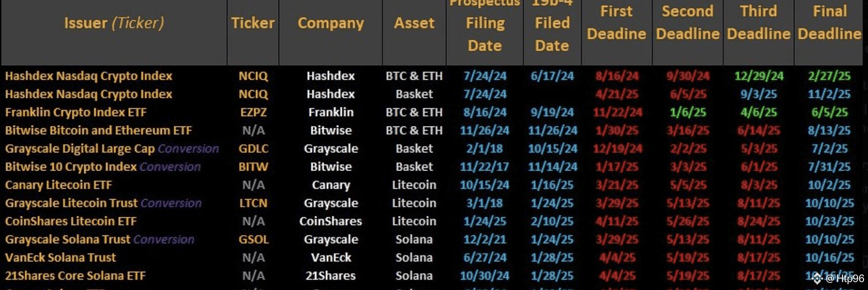The height and width of the screenshot is (290, 868).
Task: Click the 21Shares Core Solana ETF entry
Action: pyautogui.click(x=75, y=276)
